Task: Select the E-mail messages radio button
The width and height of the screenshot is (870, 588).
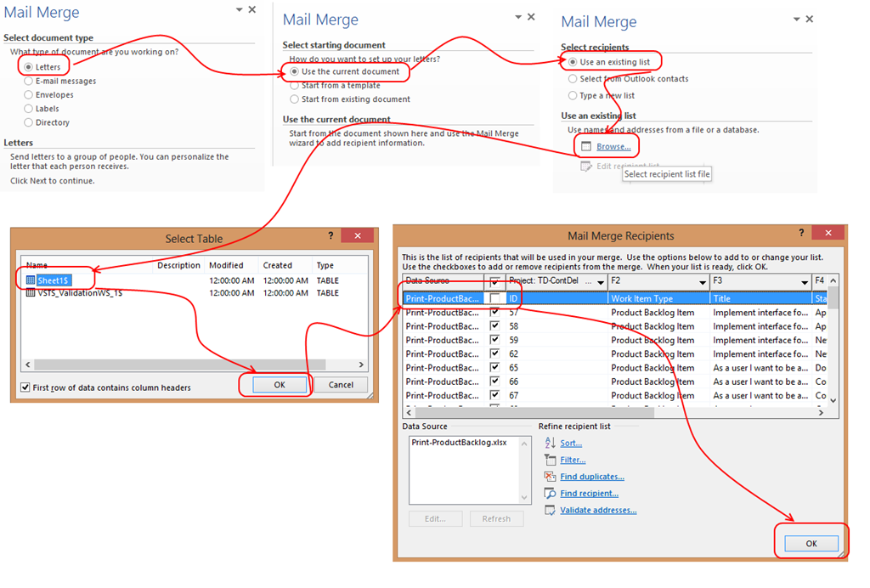Action: pos(29,82)
